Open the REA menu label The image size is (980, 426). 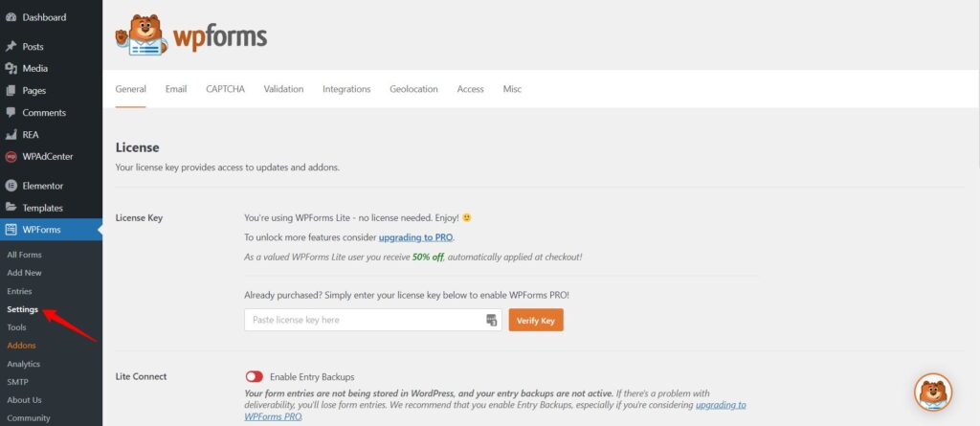pos(31,134)
